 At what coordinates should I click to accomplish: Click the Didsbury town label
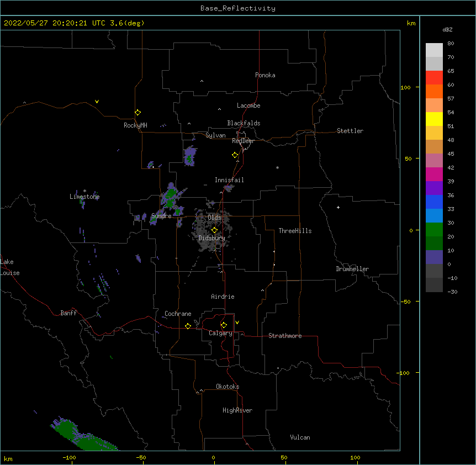[212, 238]
